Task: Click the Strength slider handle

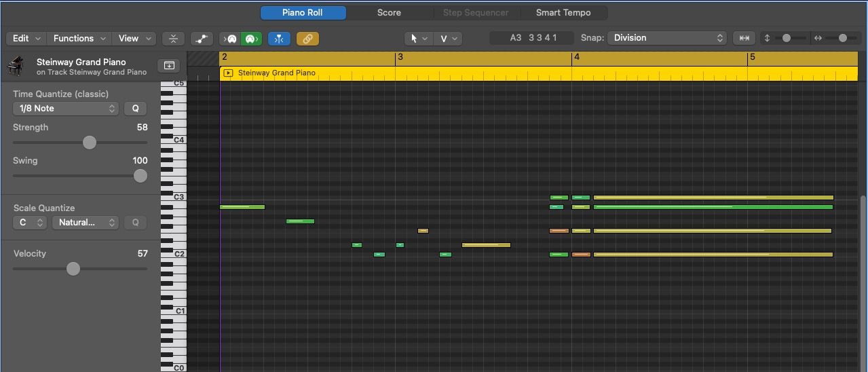Action: (x=90, y=143)
